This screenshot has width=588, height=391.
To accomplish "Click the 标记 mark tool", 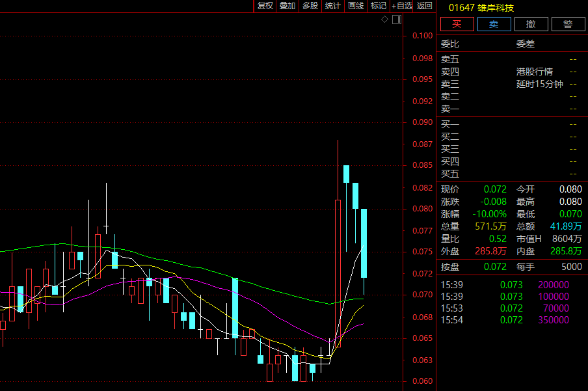I will coord(378,6).
